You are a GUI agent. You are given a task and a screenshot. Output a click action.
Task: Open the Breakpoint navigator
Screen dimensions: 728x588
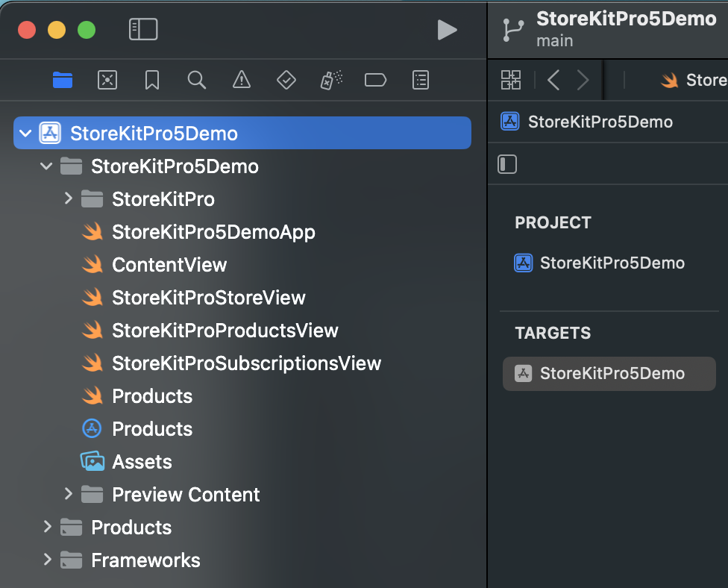point(375,80)
